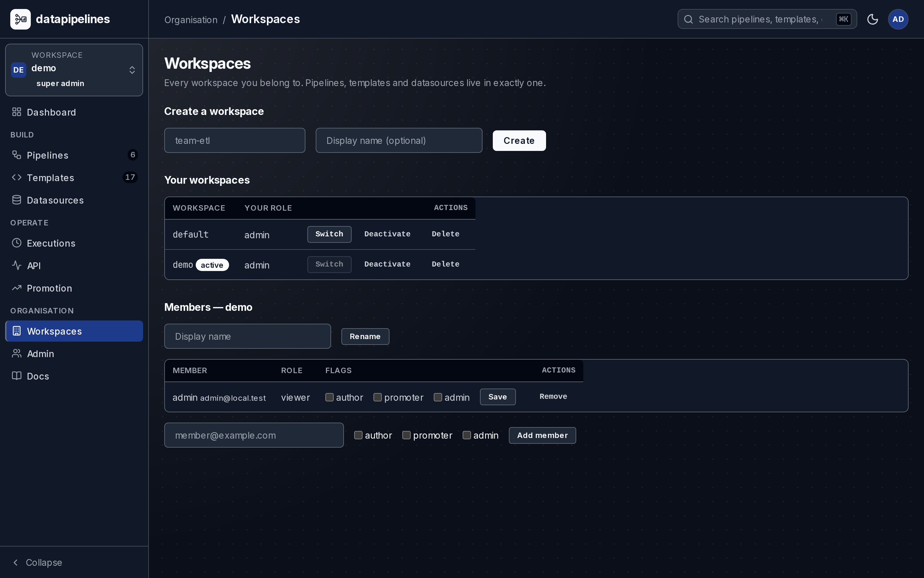Go to Pipelines
The image size is (924, 578).
click(x=74, y=155)
